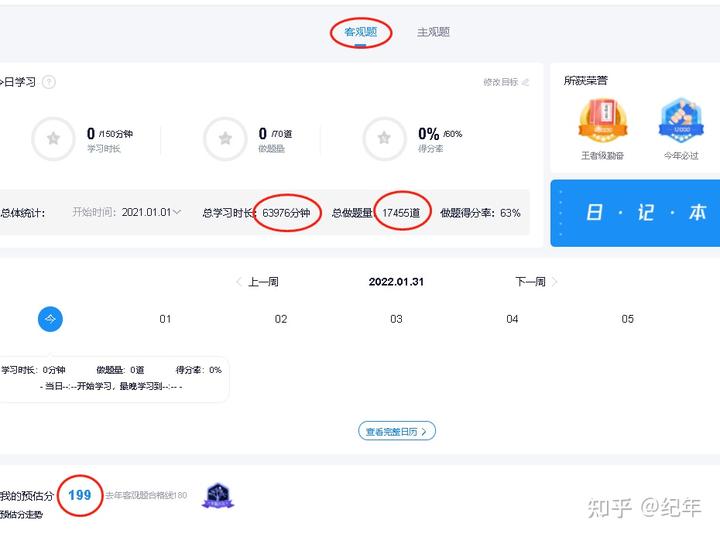The image size is (720, 537).
Task: Select tooltip 得分率: 0% text
Action: click(x=199, y=370)
